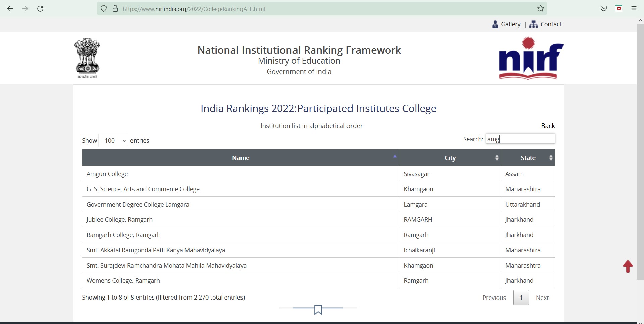The image size is (644, 324).
Task: Click the padlock site security icon
Action: [x=115, y=9]
